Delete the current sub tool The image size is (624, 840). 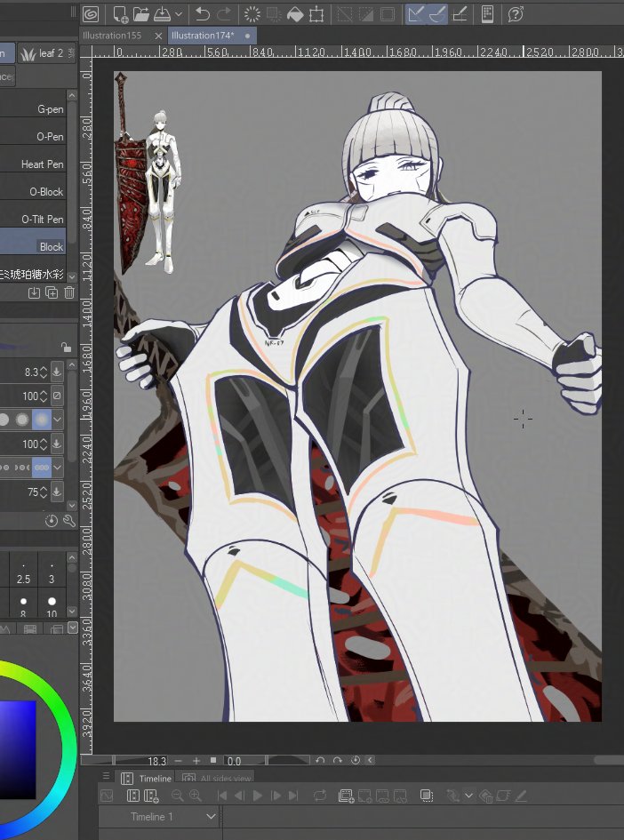69,292
